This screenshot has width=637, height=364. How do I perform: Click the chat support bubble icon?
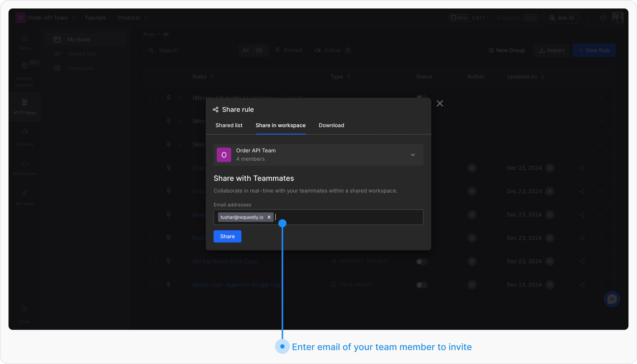coord(612,299)
